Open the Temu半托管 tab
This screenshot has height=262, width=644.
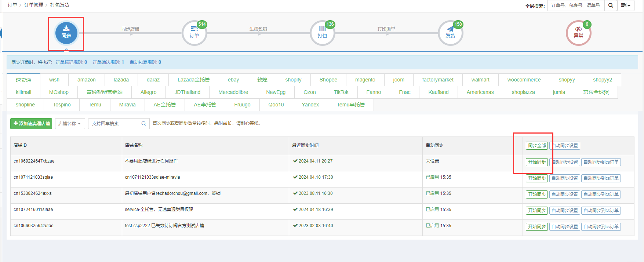[351, 105]
